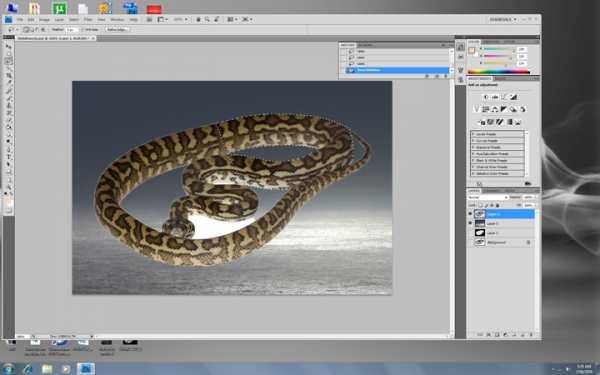Toggle Lock all
This screenshot has height=375, width=600.
coord(497,205)
